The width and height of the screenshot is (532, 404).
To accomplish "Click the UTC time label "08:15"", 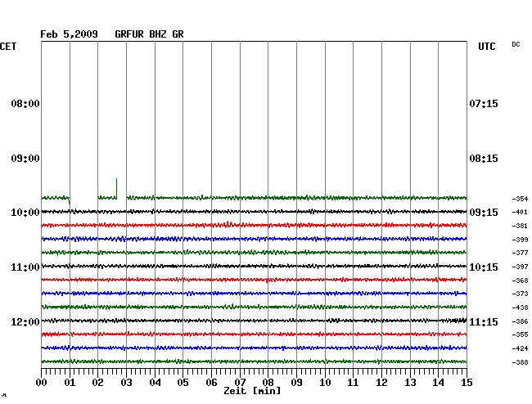I will point(484,159).
